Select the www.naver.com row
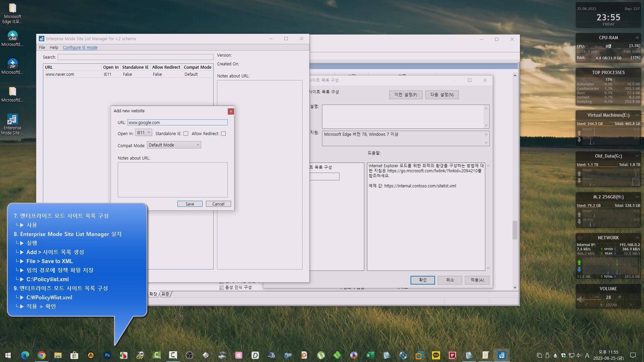This screenshot has width=644, height=362. pos(128,74)
